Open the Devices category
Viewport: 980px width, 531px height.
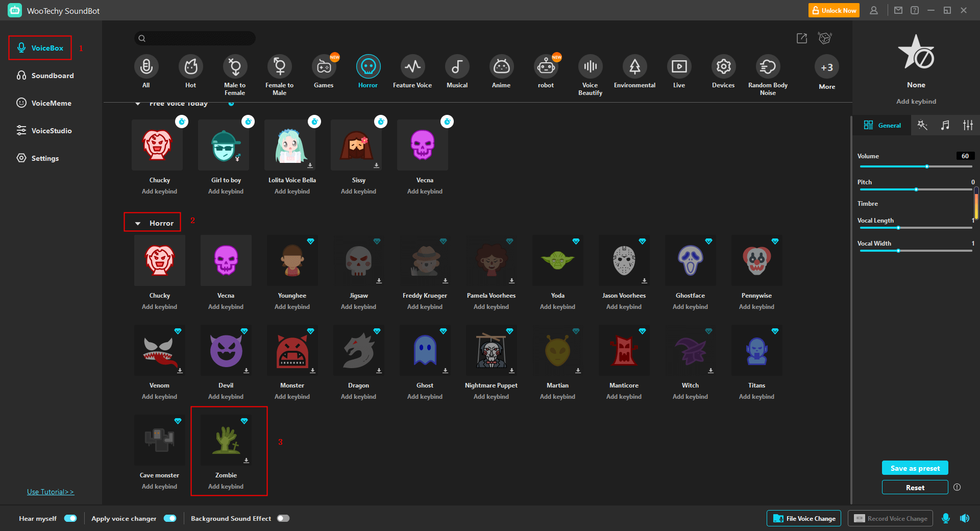coord(723,66)
